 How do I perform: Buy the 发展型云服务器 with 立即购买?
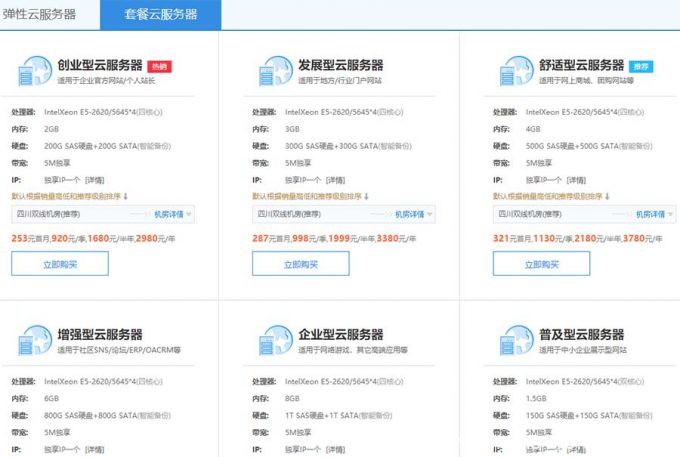click(300, 264)
